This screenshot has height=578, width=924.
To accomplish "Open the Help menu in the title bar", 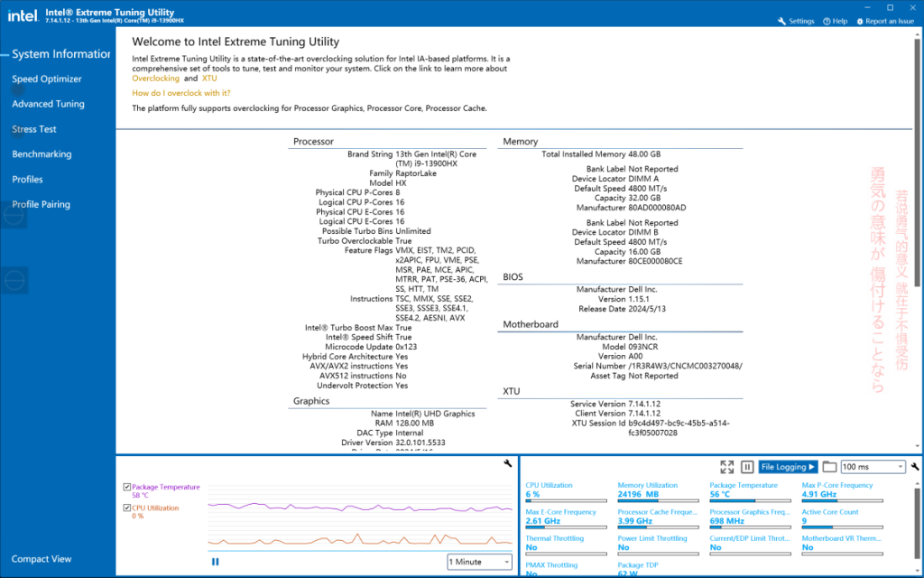I will coord(835,22).
